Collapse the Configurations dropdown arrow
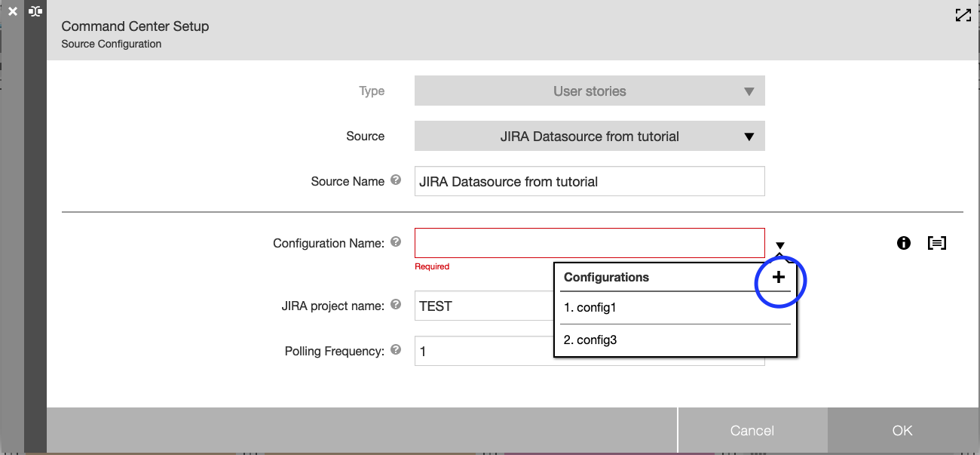Image resolution: width=980 pixels, height=455 pixels. click(x=780, y=245)
